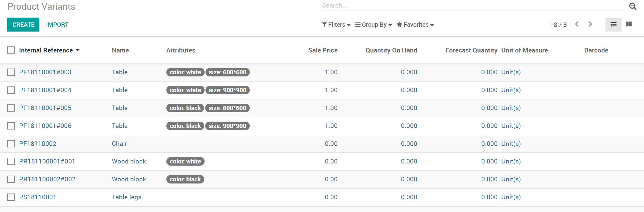Go to next page arrow
Viewport: 644px width, 212px height.
pos(590,24)
